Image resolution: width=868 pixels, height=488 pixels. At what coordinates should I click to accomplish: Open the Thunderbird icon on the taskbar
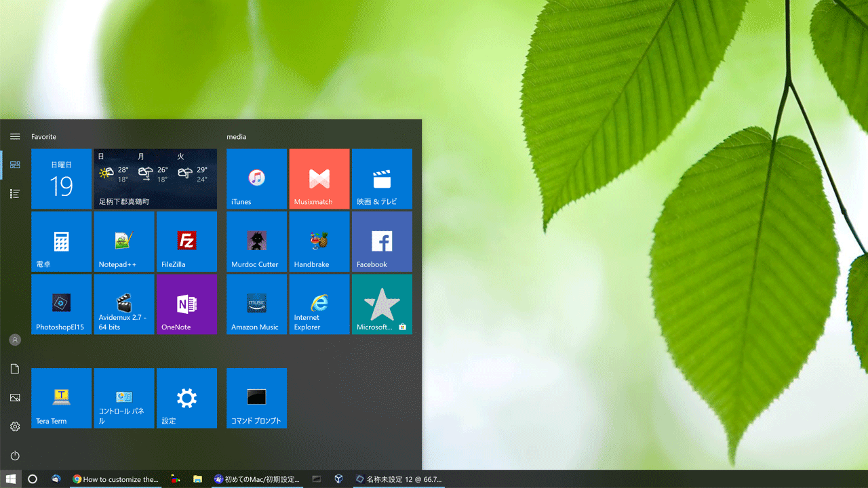point(56,479)
